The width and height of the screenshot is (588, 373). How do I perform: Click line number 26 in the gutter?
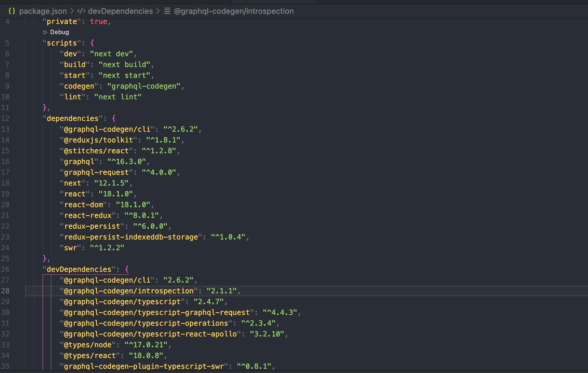pos(5,269)
